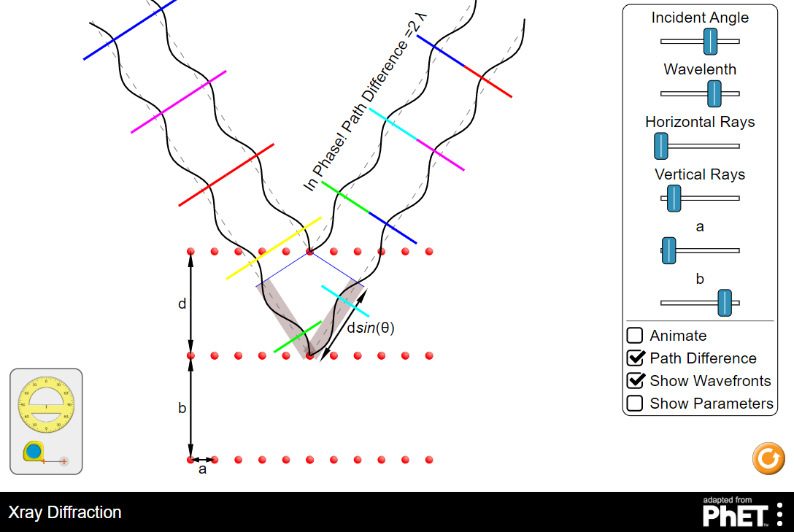Click the Xray Diffraction title text
The width and height of the screenshot is (794, 532).
point(65,512)
